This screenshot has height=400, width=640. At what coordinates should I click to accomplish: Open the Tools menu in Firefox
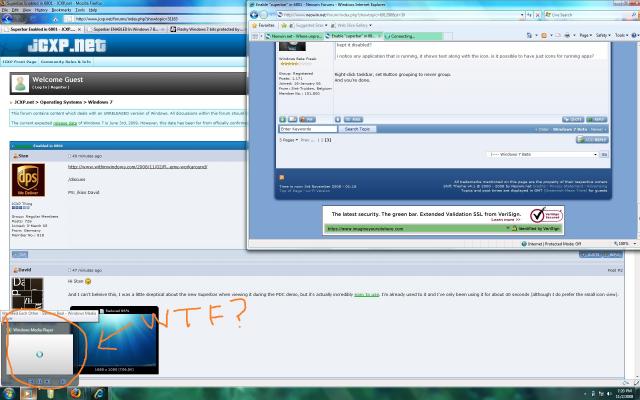click(x=80, y=10)
